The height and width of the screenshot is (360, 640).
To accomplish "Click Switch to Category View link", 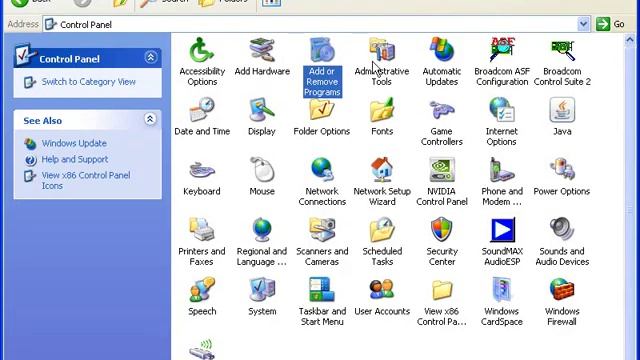I will point(89,82).
